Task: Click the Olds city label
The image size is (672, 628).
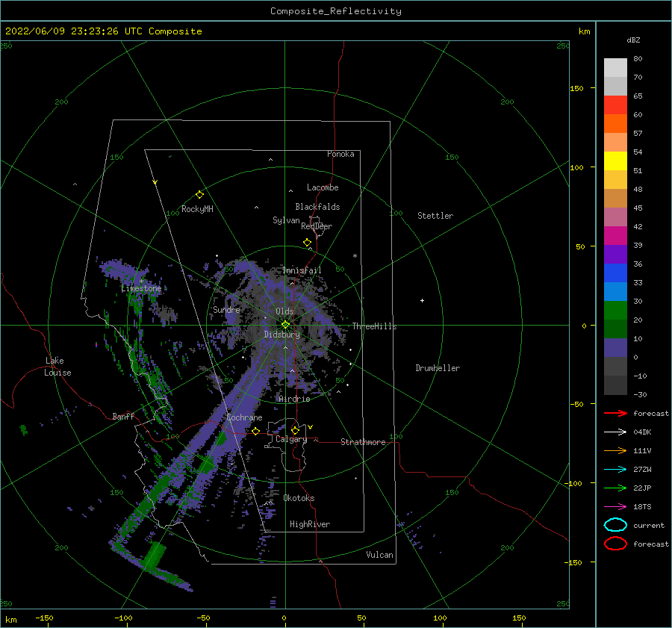Action: (284, 311)
